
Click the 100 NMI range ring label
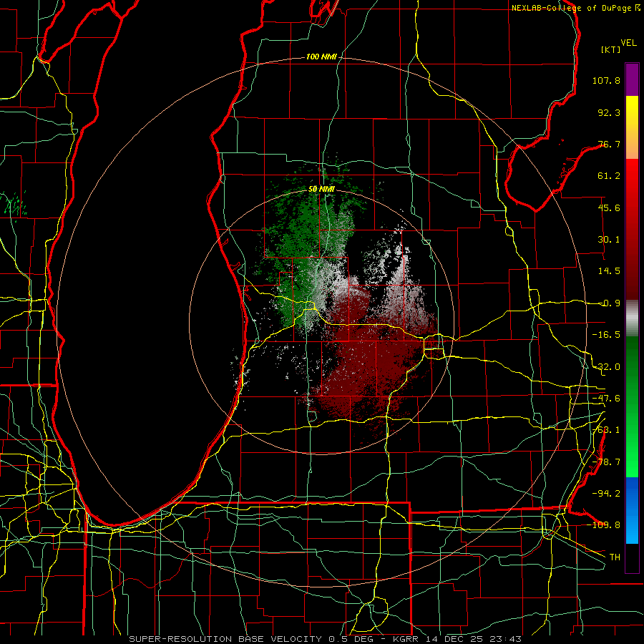click(321, 57)
